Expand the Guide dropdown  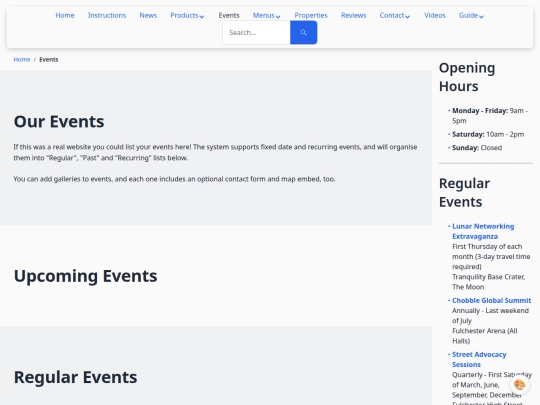pos(471,15)
